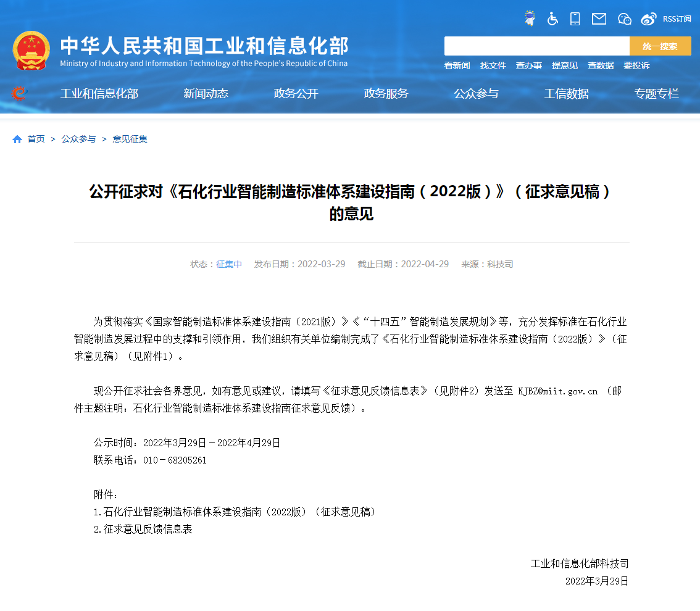Image resolution: width=700 pixels, height=611 pixels.
Task: Open the 查数据 quick link
Action: (x=601, y=65)
